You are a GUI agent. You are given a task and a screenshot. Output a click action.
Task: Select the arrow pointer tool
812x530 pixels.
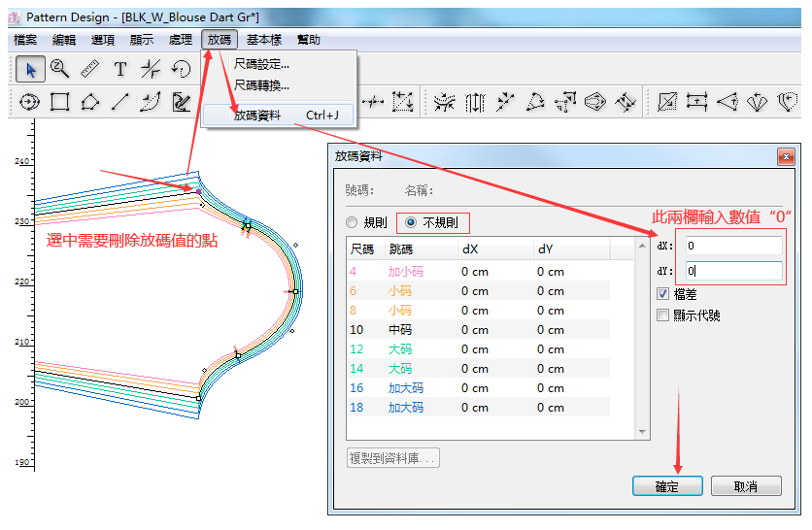pos(30,69)
